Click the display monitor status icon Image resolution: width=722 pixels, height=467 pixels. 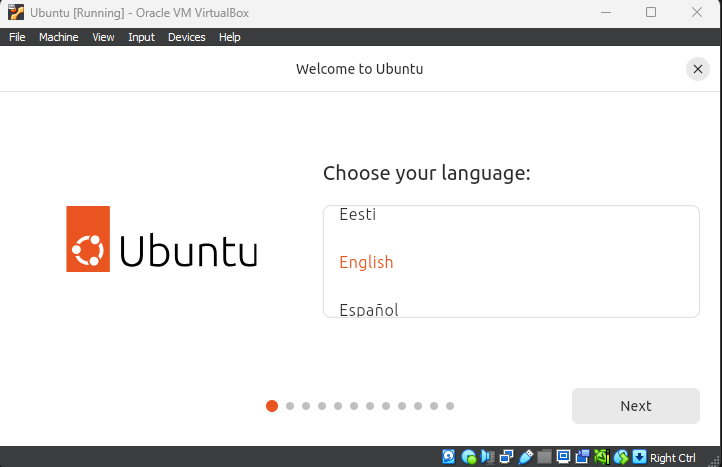tap(564, 457)
